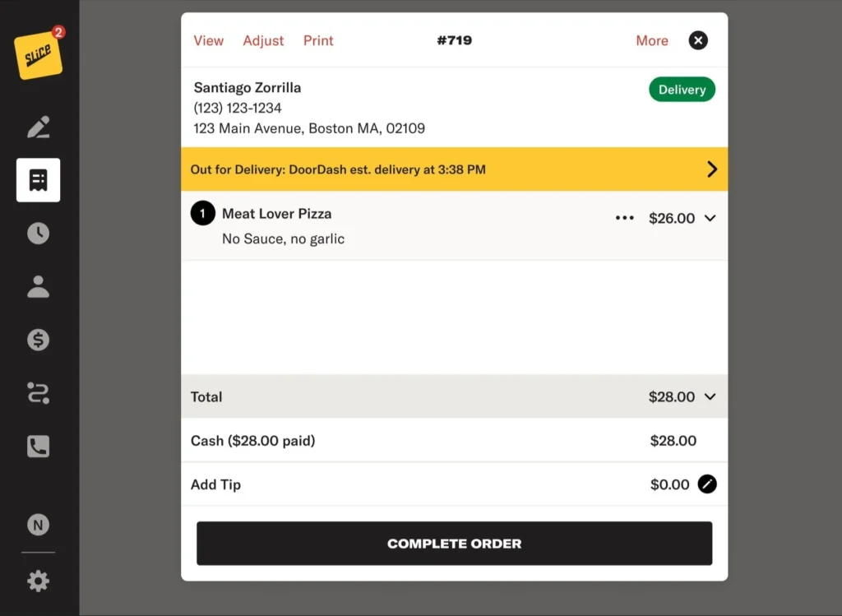Click the More link
The width and height of the screenshot is (842, 616).
coord(652,40)
